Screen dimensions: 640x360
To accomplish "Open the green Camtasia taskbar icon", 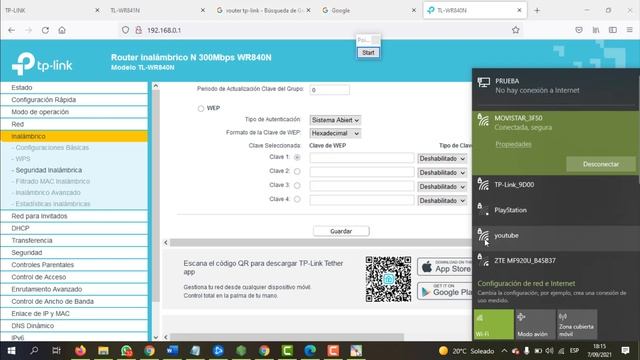I will pyautogui.click(x=287, y=351).
